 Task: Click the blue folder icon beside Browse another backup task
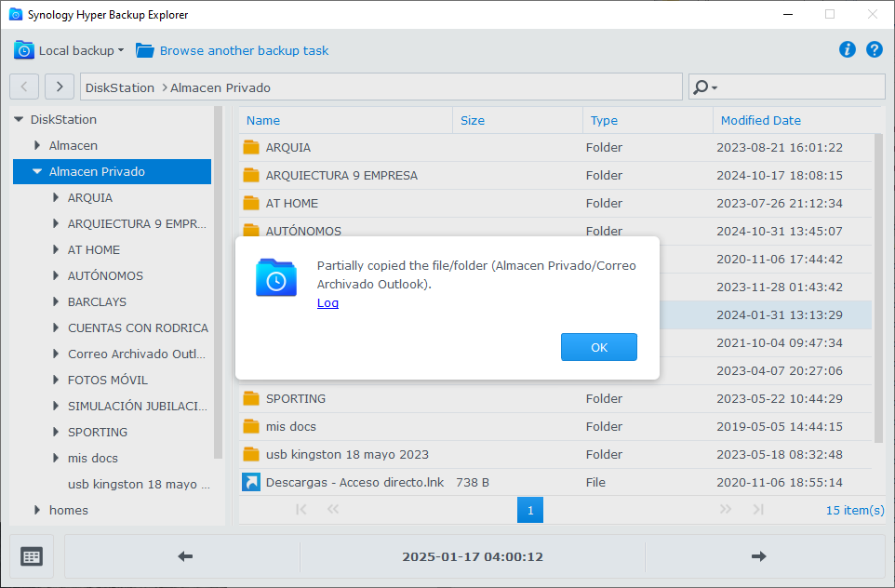click(145, 51)
